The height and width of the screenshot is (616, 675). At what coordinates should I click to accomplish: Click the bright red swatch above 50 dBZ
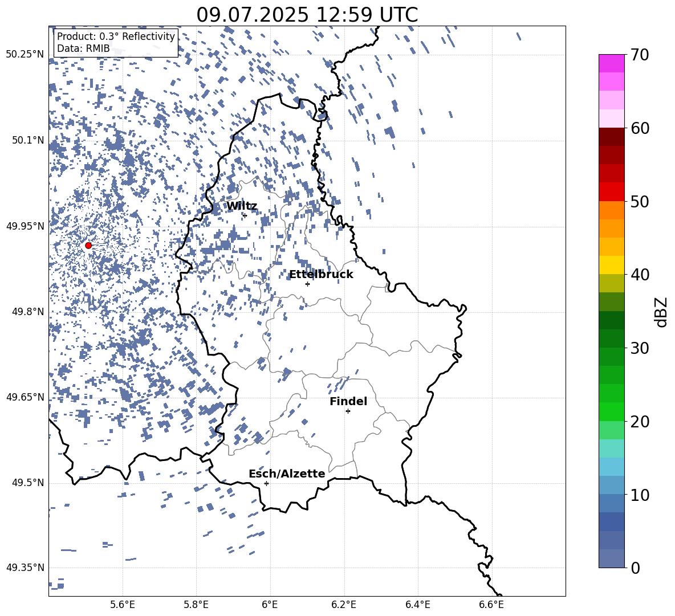(611, 192)
